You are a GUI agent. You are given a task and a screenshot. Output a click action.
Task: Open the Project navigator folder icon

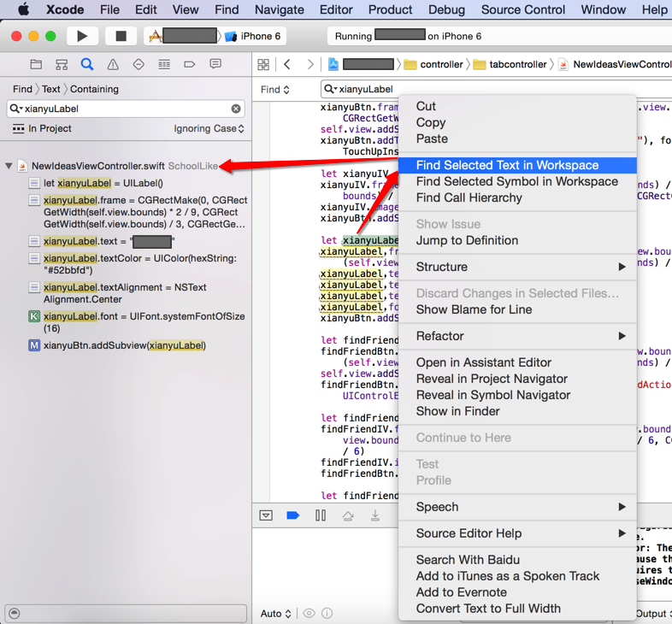[x=36, y=64]
